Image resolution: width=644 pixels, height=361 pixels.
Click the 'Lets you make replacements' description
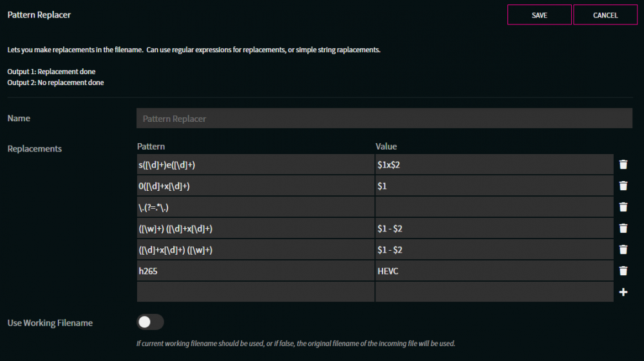point(194,50)
